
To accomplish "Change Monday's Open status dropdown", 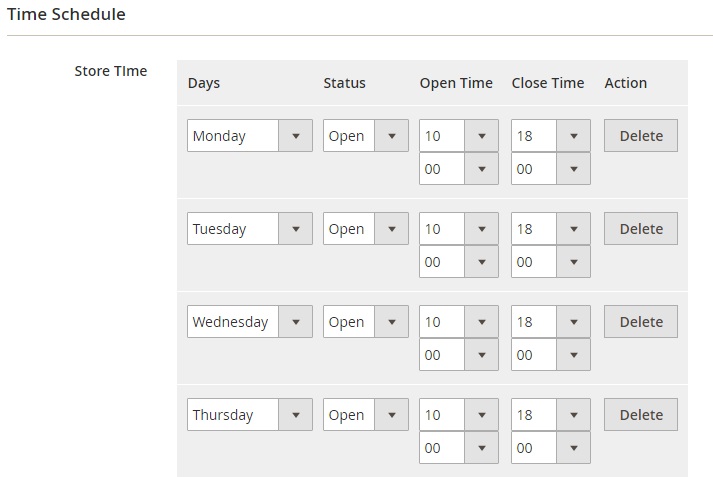I will coord(366,136).
